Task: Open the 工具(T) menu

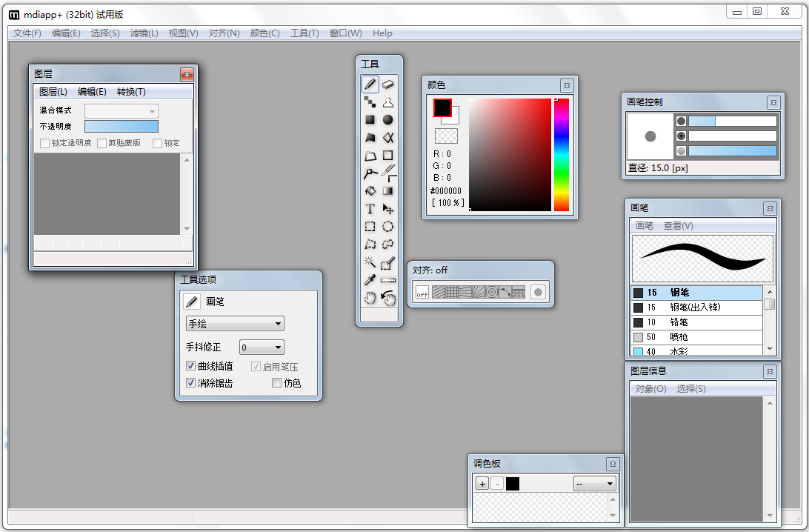Action: [x=304, y=33]
